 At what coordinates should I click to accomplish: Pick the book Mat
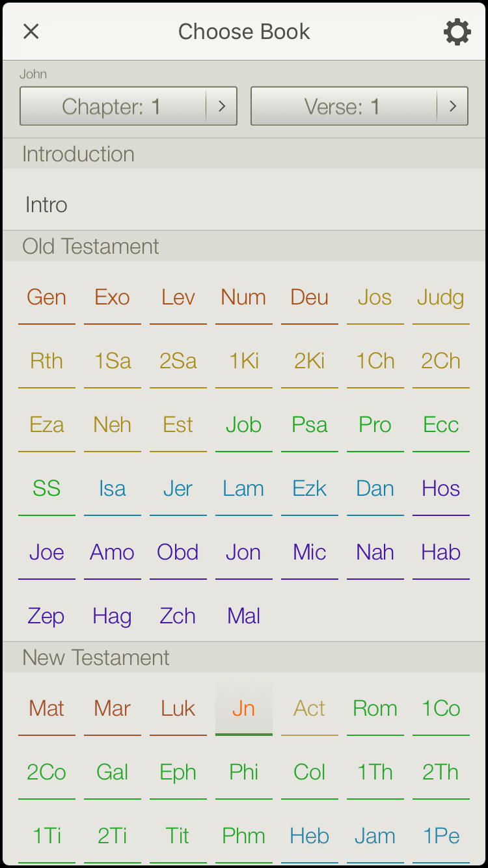pos(47,709)
